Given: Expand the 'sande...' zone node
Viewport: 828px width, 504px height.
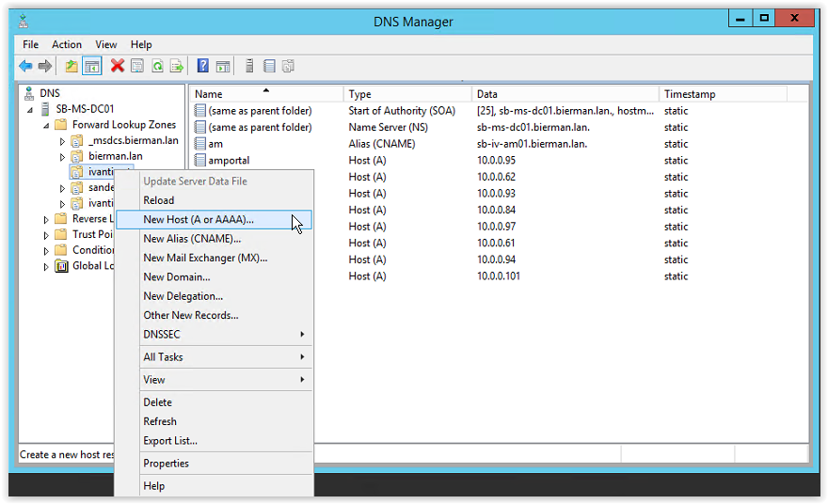Looking at the screenshot, I should click(62, 188).
